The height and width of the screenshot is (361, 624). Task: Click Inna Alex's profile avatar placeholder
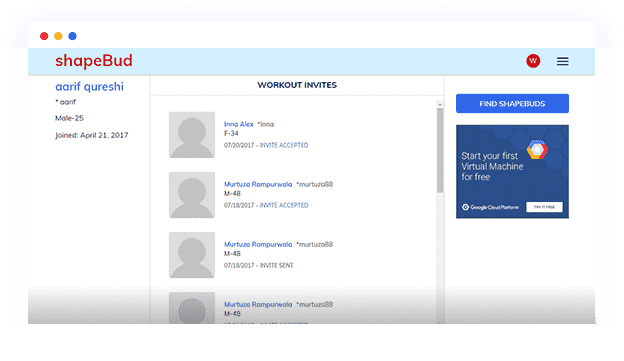point(192,135)
